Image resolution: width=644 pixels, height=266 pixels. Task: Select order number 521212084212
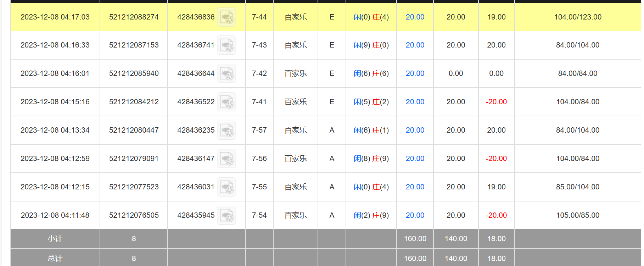[134, 102]
